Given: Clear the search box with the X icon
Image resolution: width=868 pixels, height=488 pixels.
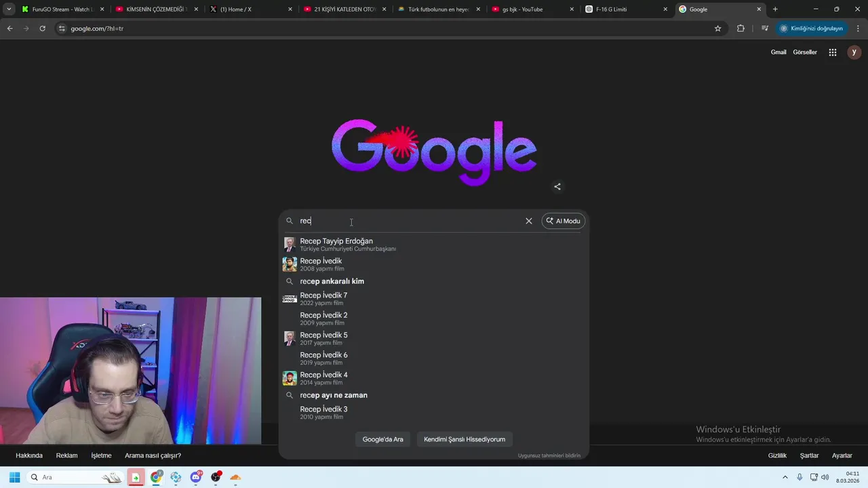Looking at the screenshot, I should coord(529,221).
